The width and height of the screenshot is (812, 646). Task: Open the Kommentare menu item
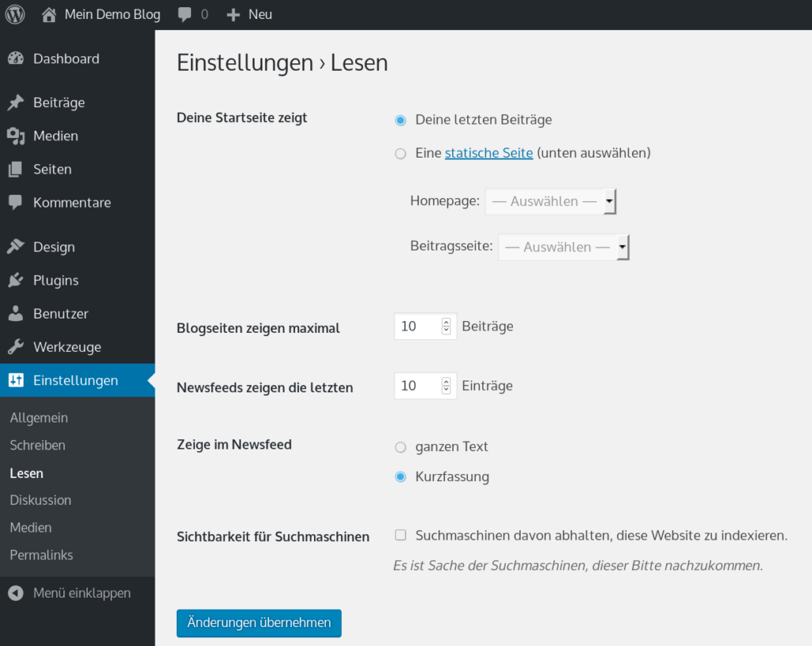(x=77, y=202)
